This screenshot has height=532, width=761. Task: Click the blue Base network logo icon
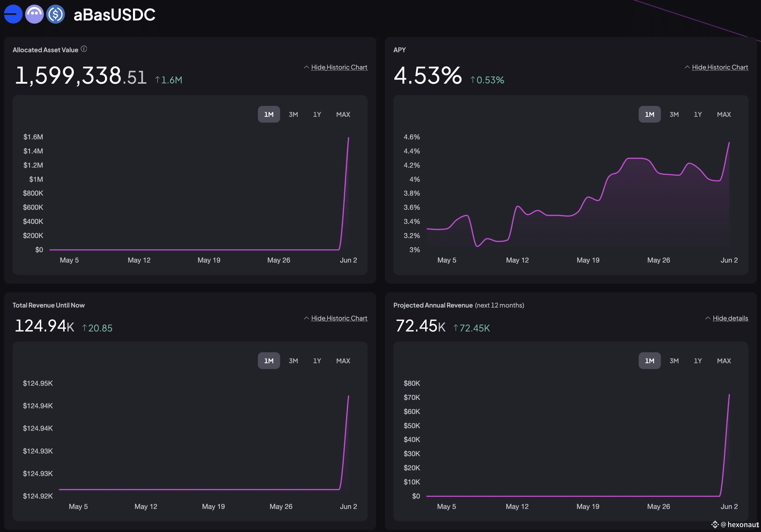click(x=13, y=14)
